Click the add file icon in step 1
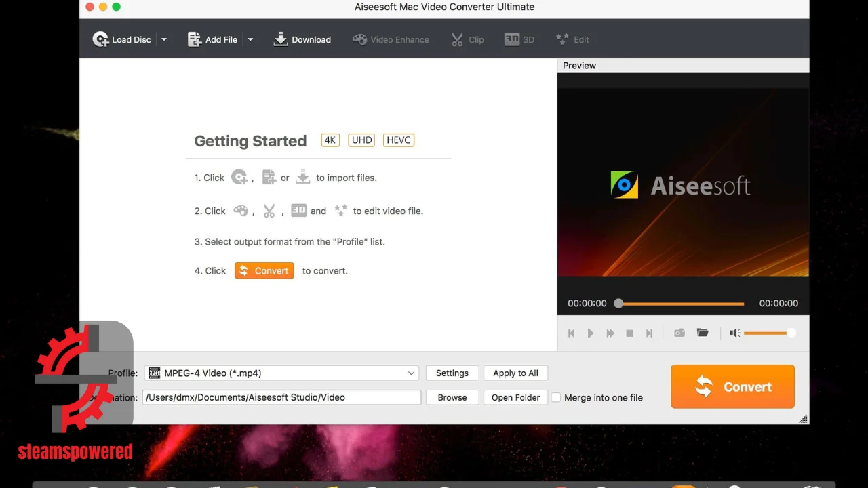The image size is (868, 488). (x=269, y=178)
